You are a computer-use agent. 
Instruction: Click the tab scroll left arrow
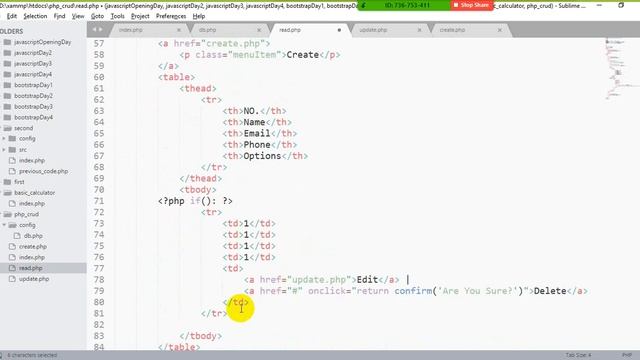(94, 30)
